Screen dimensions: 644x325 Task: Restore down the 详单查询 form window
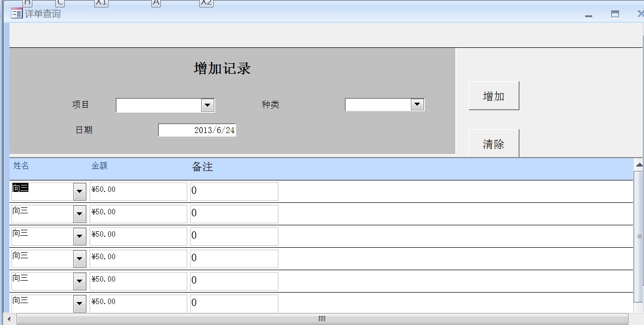click(x=615, y=14)
